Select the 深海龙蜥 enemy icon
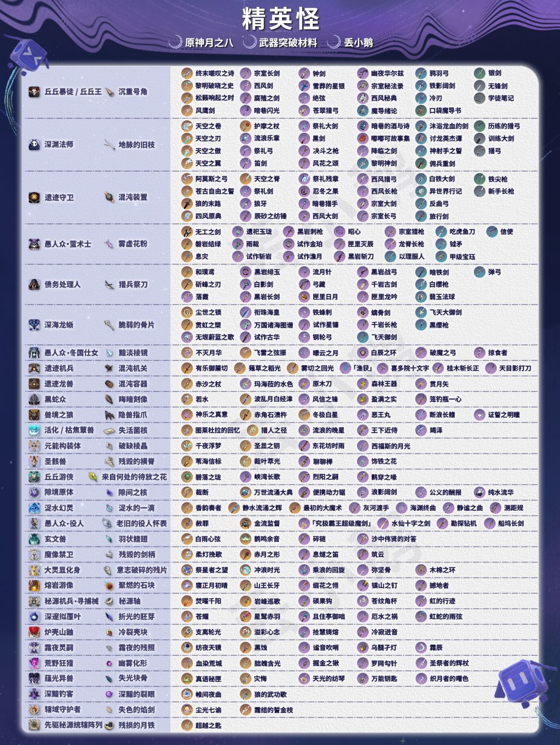 [x=34, y=325]
